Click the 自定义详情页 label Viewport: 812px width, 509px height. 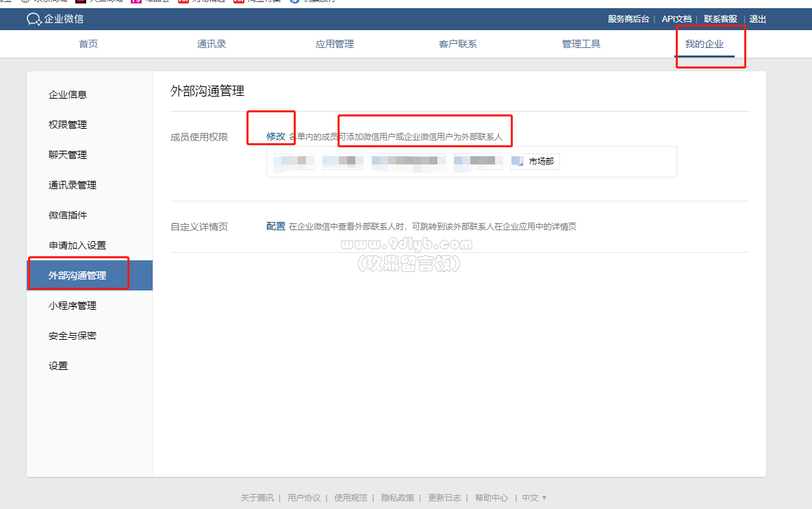pos(199,227)
